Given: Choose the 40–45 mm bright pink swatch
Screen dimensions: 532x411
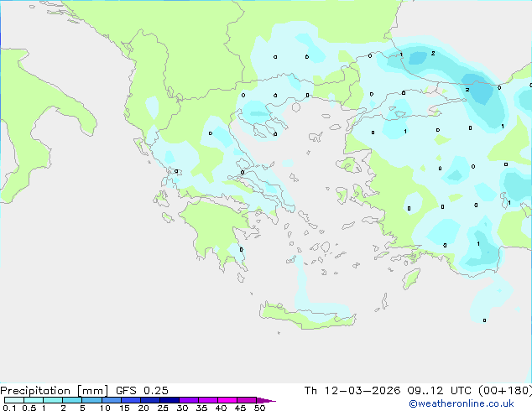Looking at the screenshot, I should (227, 400).
